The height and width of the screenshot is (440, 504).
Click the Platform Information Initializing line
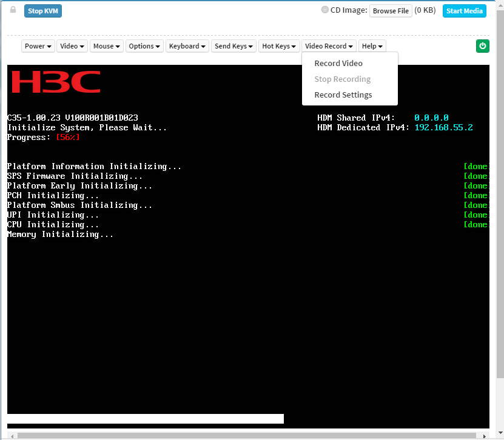(94, 167)
